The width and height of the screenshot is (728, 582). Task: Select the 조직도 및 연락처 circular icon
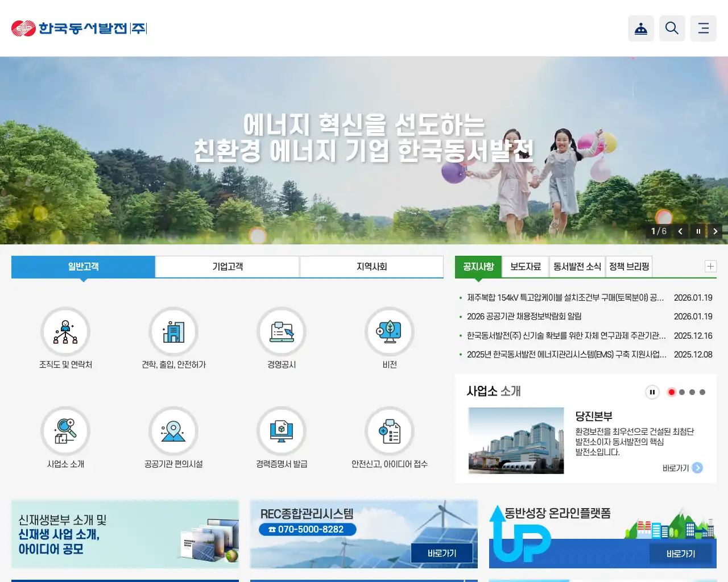tap(65, 331)
